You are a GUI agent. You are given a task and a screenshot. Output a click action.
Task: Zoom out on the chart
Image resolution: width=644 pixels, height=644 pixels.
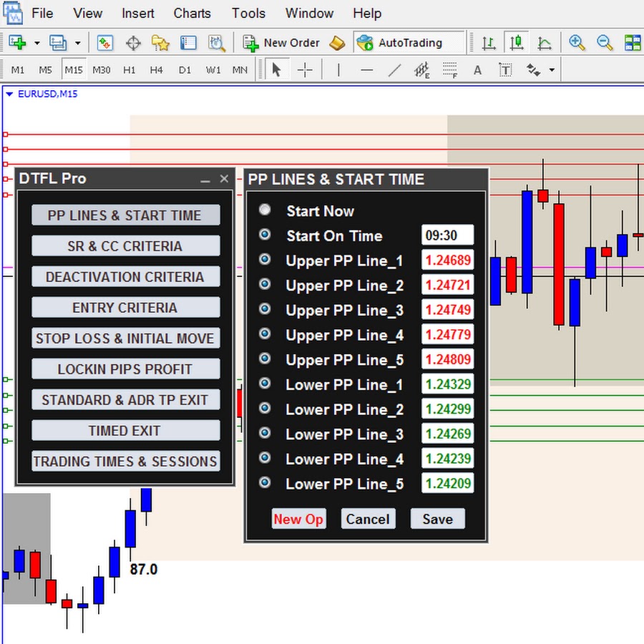coord(605,42)
